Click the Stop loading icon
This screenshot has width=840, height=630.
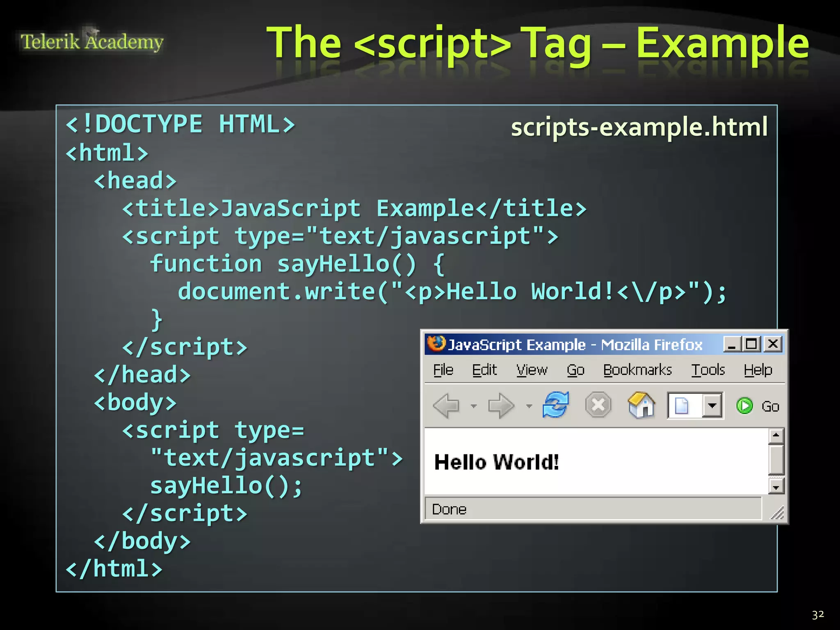tap(598, 405)
